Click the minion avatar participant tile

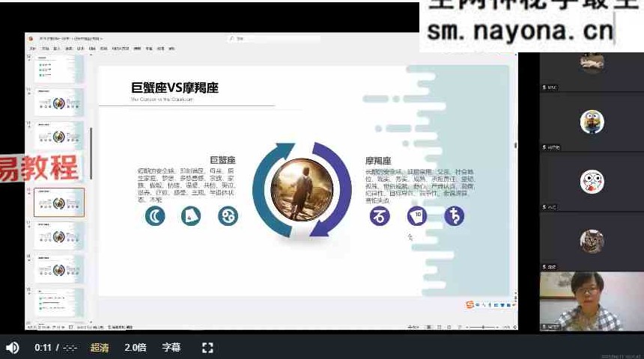592,122
